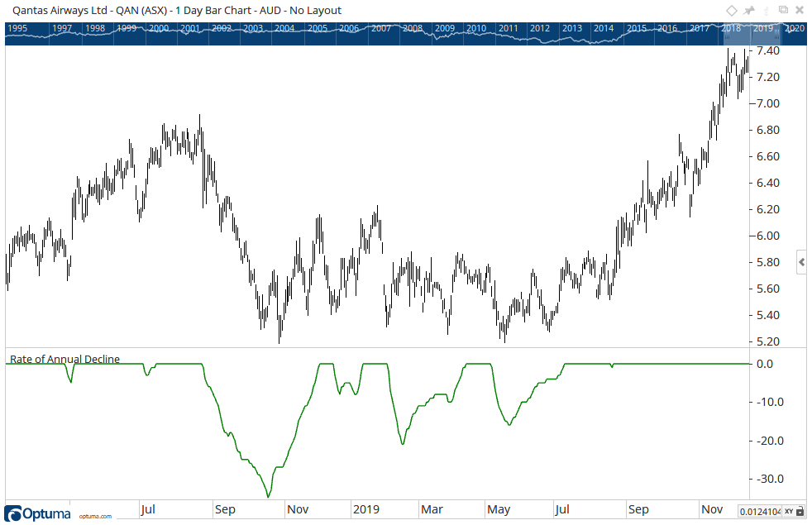Jump to 2011 in the overview timeline
This screenshot has width=812, height=525.
[x=508, y=28]
